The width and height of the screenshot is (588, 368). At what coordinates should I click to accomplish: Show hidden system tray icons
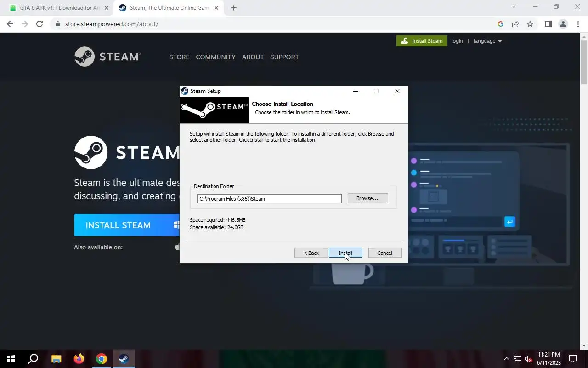tap(507, 359)
